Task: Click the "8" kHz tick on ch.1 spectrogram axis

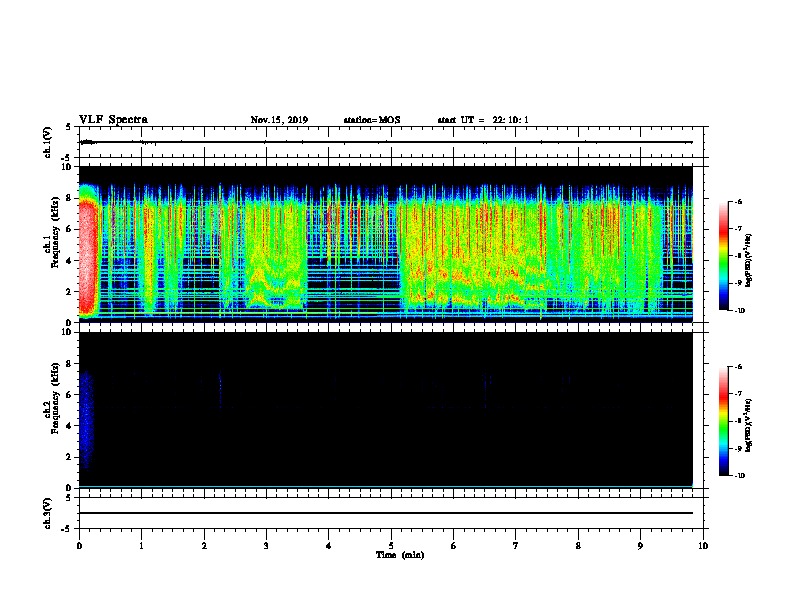Action: pos(70,198)
